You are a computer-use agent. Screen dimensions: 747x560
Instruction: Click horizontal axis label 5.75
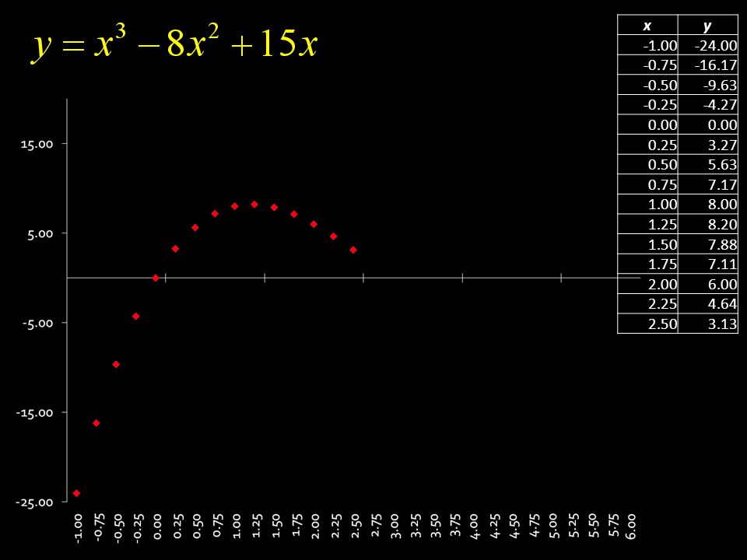coord(614,525)
